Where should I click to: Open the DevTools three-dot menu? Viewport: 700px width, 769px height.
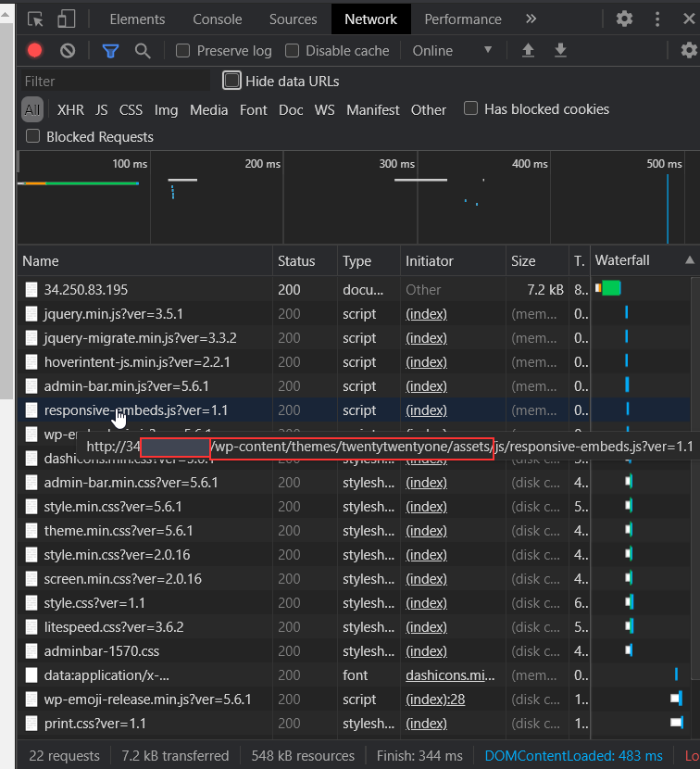657,19
